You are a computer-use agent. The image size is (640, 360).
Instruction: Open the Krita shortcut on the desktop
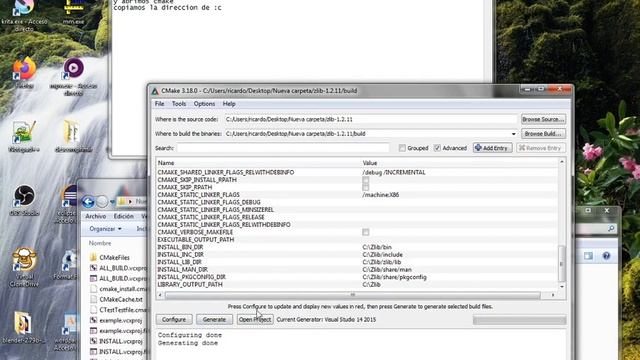pos(24,8)
